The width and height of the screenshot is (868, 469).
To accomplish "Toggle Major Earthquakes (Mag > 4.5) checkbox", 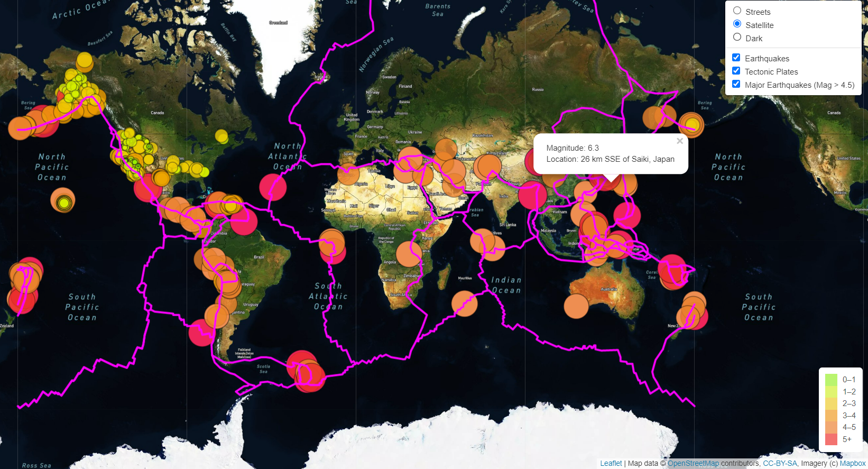I will point(736,84).
